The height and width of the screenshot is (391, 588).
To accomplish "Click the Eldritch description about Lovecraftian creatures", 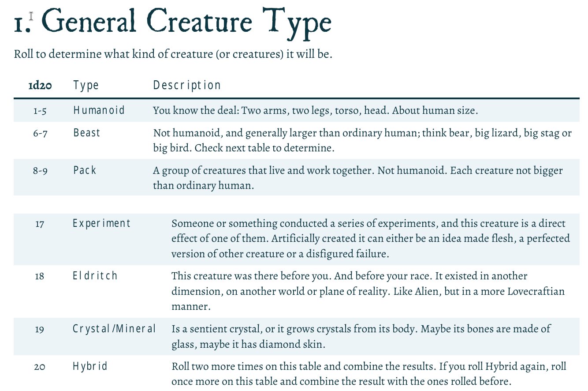I will tap(368, 291).
